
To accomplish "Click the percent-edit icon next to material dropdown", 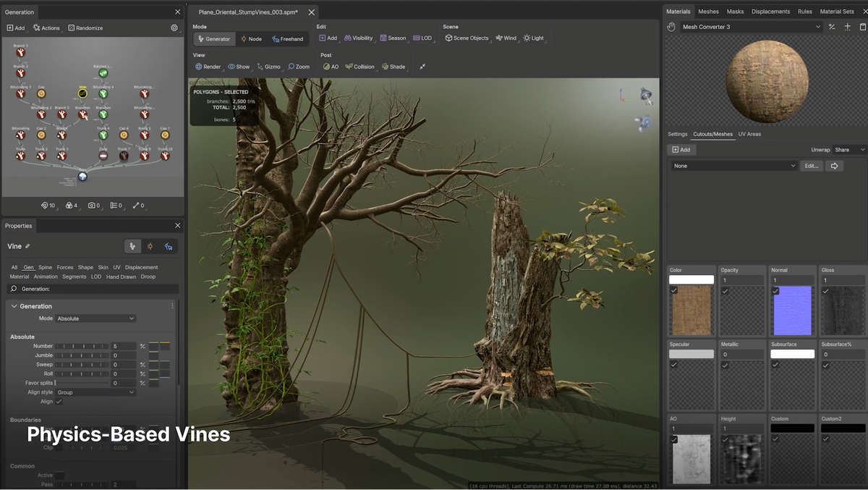I will (832, 27).
